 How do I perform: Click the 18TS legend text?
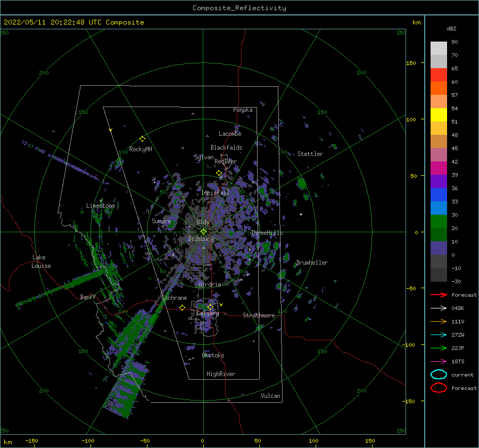458,362
